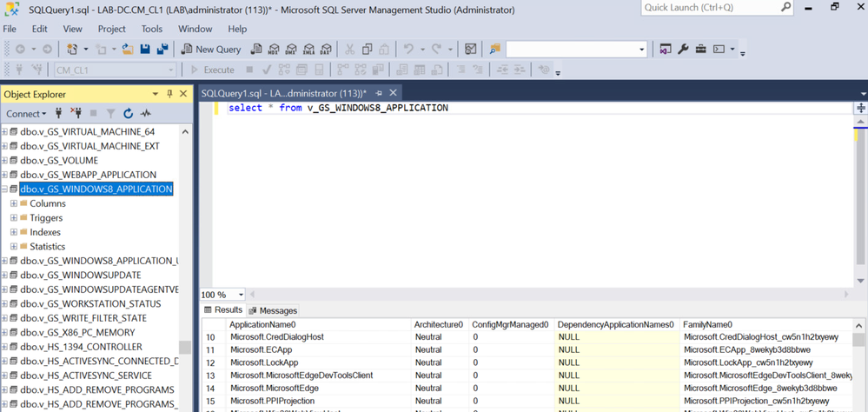Viewport: 868px width, 412px height.
Task: Click the Microsoft.LockApp result cell
Action: click(x=320, y=362)
